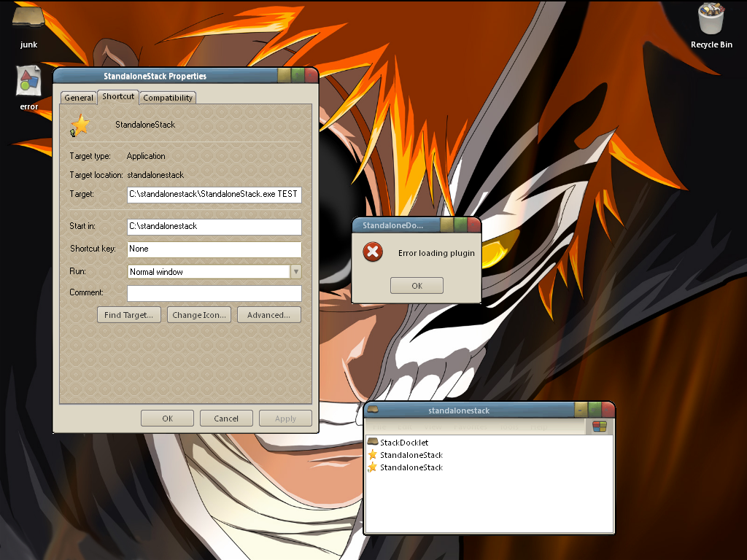Click the StandaloneDo... error dialog title bar
The width and height of the screenshot is (747, 560).
(396, 225)
